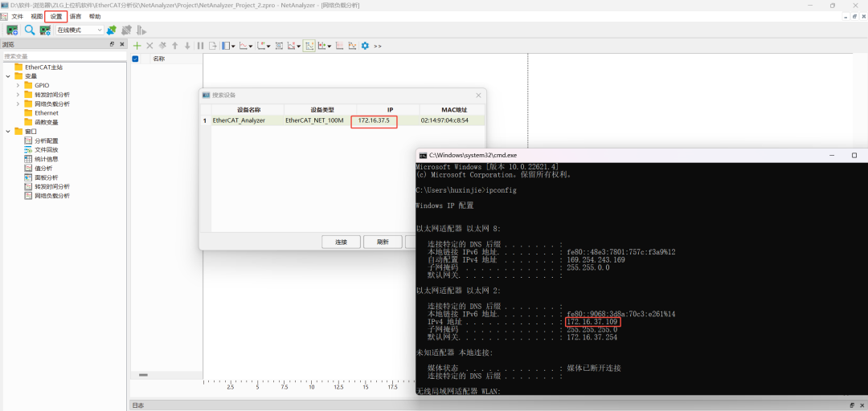Click the pause icon in chart toolbar
This screenshot has width=868, height=411.
pyautogui.click(x=200, y=46)
